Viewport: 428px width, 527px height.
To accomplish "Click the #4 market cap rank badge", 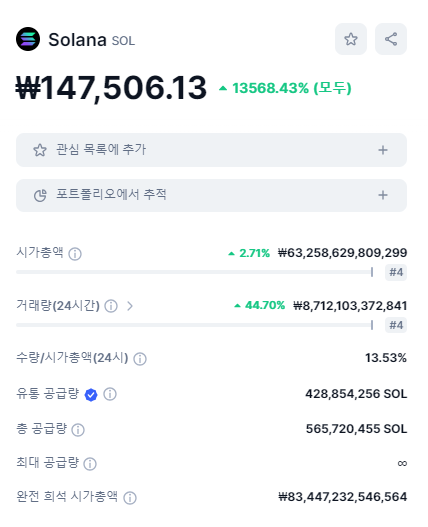I will click(x=396, y=272).
